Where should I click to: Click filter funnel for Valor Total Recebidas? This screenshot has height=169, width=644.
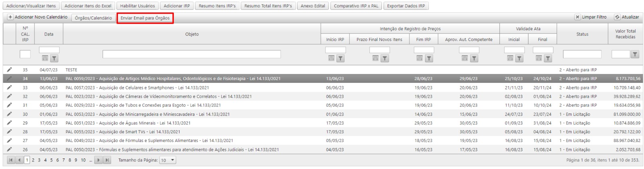pyautogui.click(x=635, y=54)
